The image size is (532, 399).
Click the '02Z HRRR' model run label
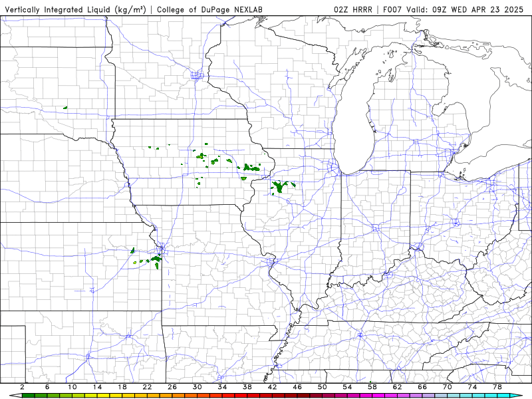tap(353, 9)
